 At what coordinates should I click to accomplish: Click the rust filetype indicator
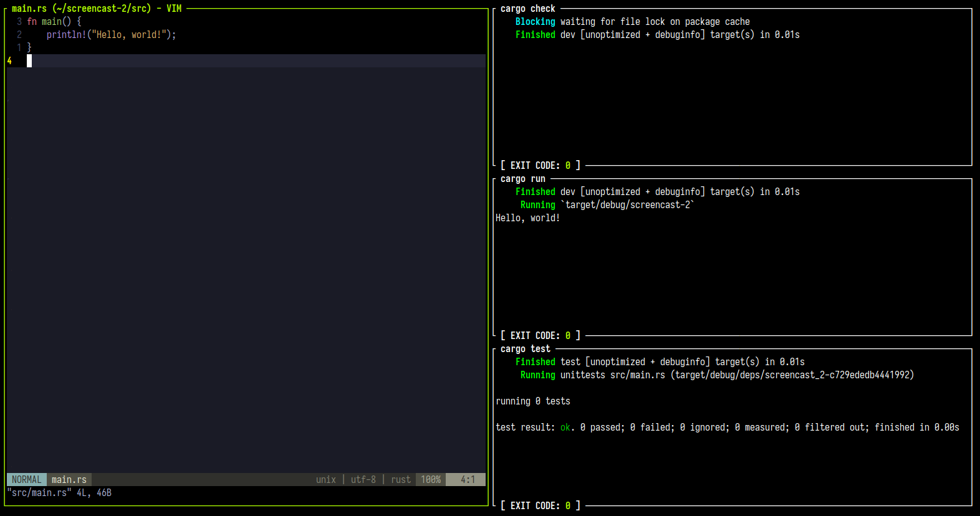401,479
